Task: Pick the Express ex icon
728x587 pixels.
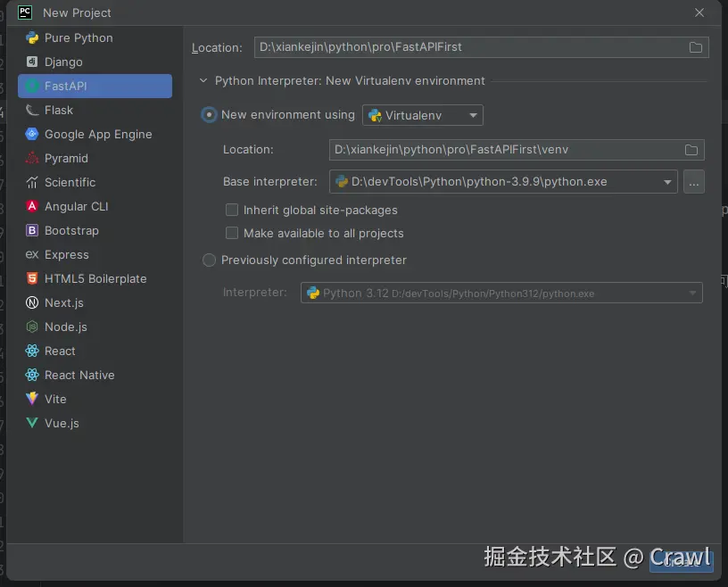Action: point(32,254)
